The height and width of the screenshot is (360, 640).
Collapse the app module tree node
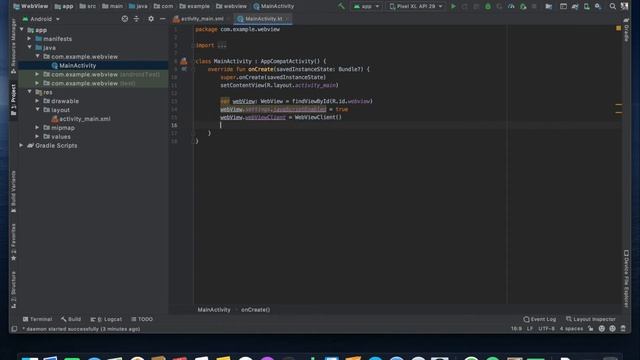coord(22,30)
